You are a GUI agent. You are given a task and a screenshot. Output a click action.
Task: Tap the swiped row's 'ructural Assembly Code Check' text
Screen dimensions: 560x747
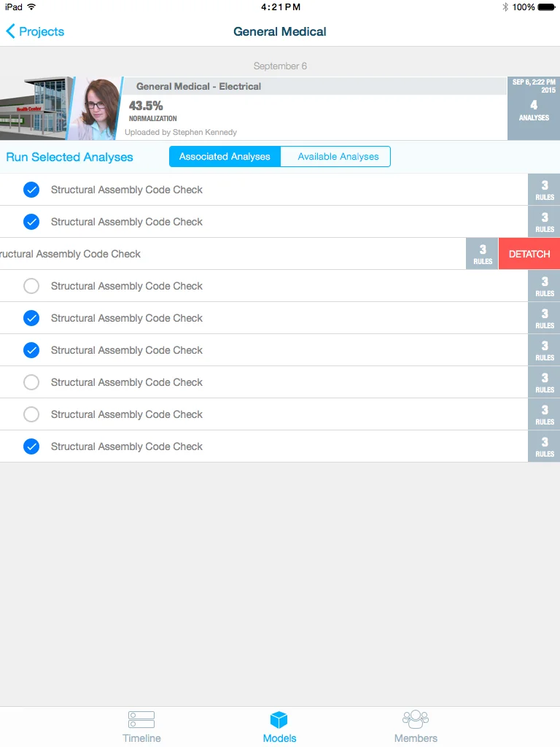(70, 254)
